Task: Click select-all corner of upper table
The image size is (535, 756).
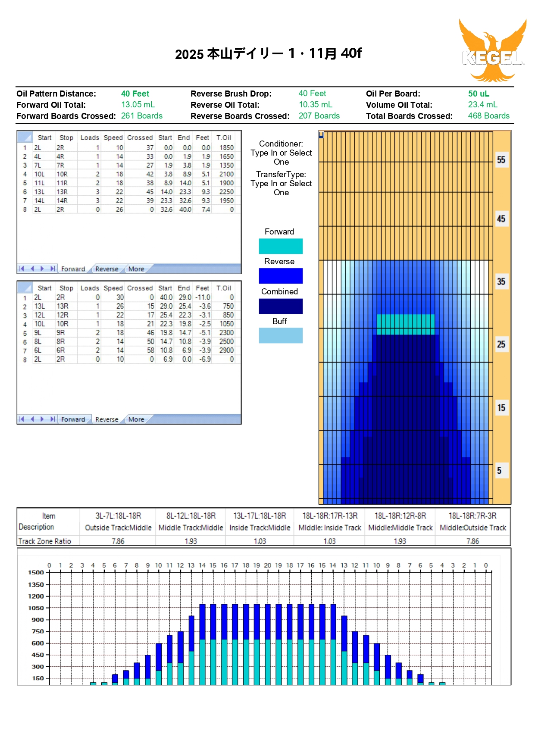Action: 25,137
